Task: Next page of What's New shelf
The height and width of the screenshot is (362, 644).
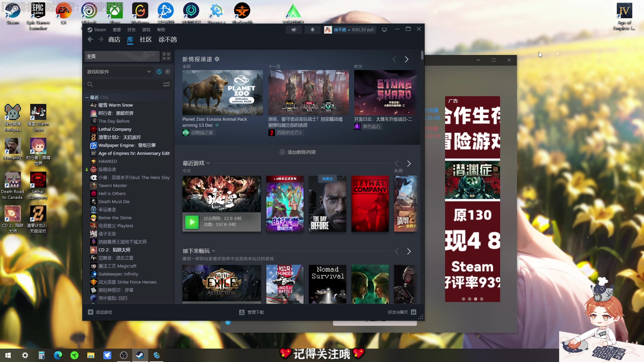Action: coord(407,59)
